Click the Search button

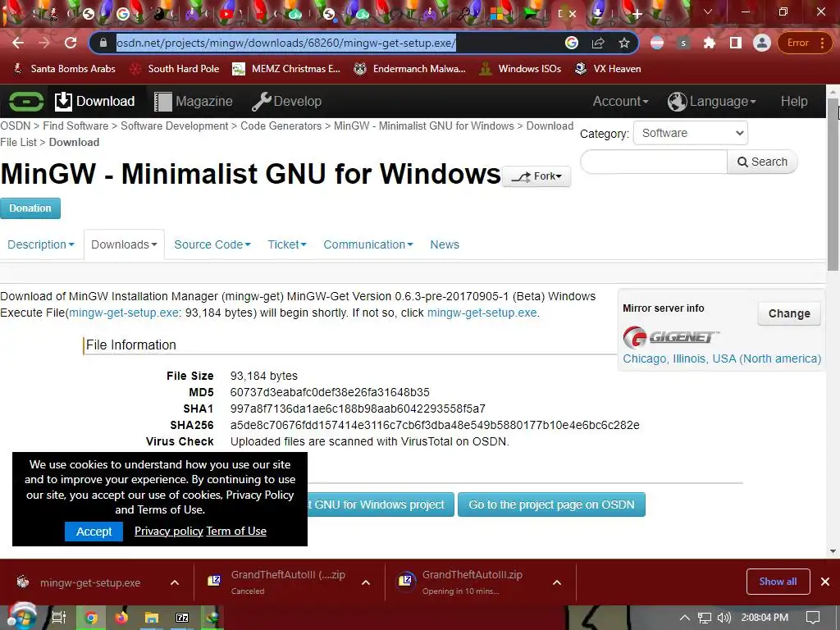pyautogui.click(x=762, y=162)
